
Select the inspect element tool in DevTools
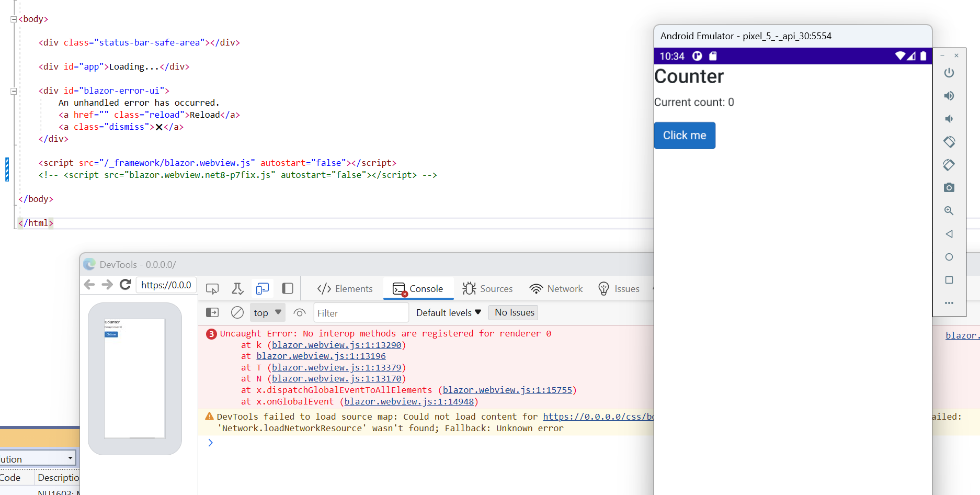coord(212,288)
